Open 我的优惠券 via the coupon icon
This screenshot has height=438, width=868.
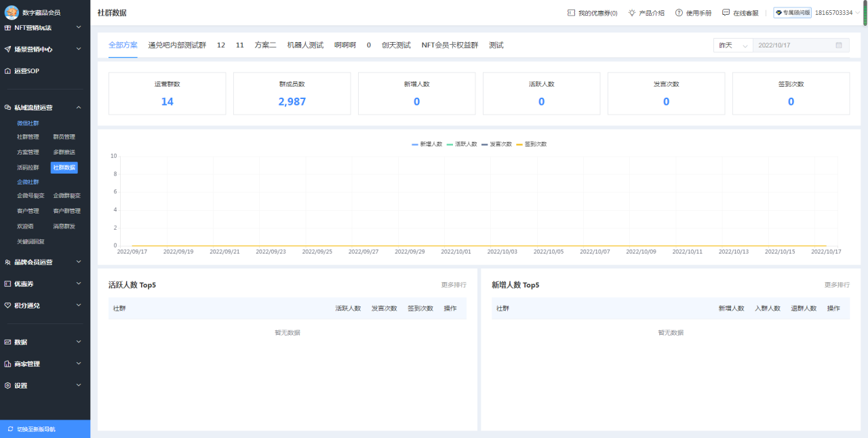coord(570,12)
